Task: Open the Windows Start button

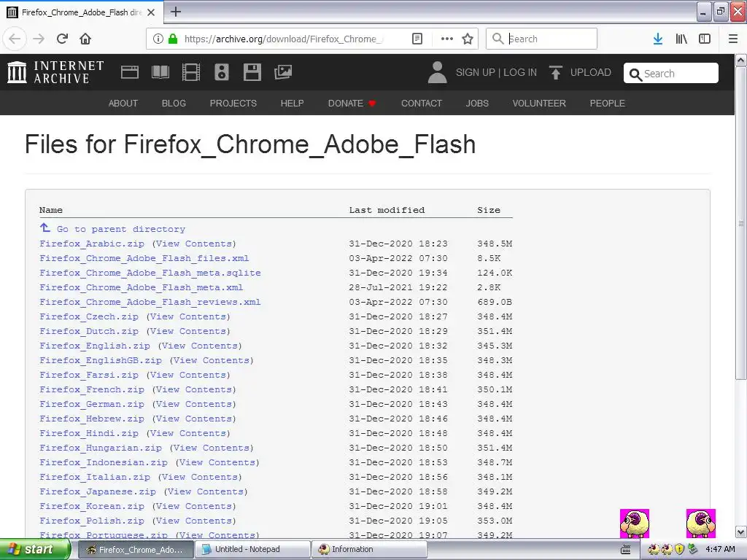Action: (35, 549)
